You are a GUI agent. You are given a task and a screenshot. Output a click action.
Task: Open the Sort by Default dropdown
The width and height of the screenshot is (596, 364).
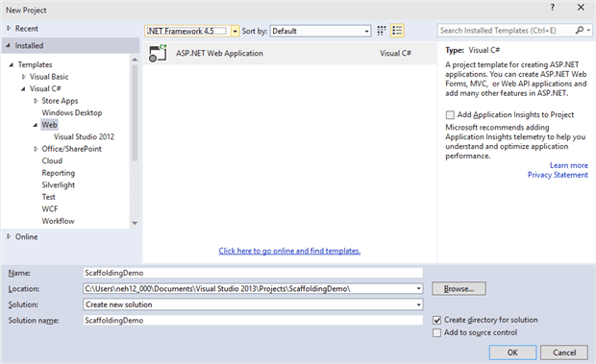point(320,31)
